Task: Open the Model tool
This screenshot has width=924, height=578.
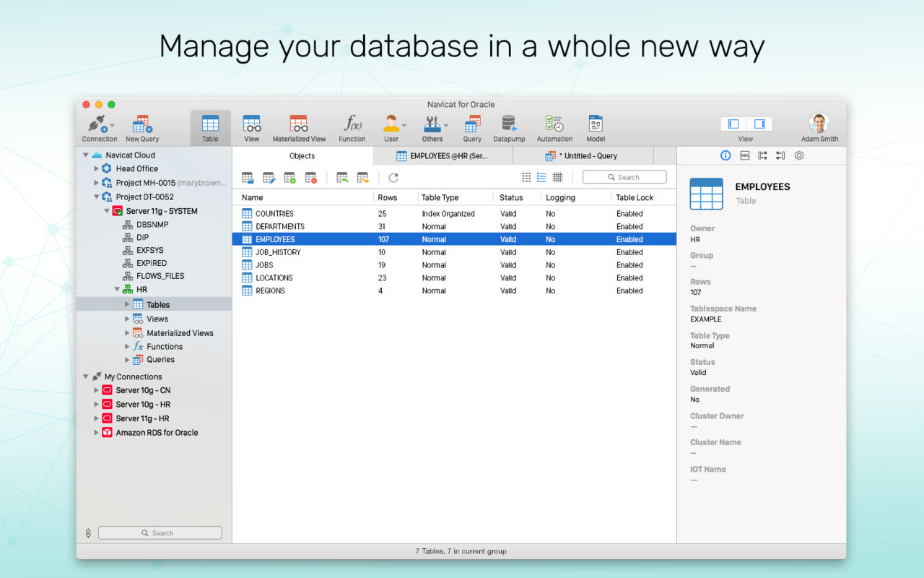Action: [596, 129]
